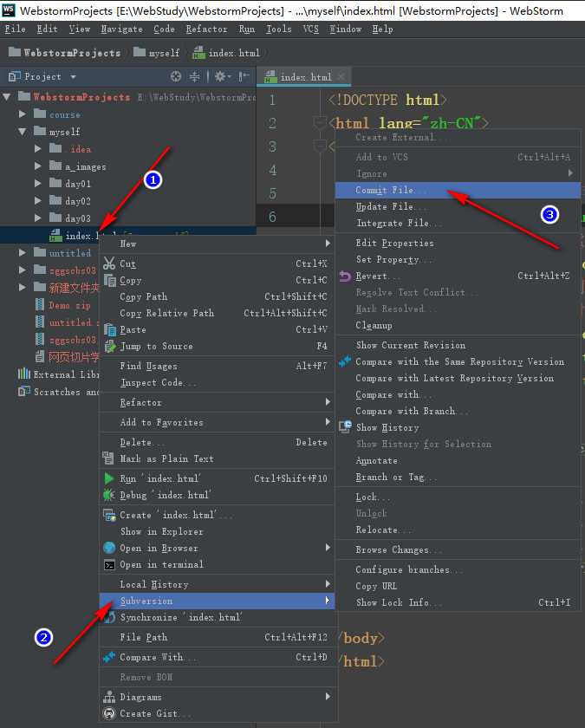Expand the day01 folder
Viewport: 585px width, 728px height.
(x=38, y=184)
